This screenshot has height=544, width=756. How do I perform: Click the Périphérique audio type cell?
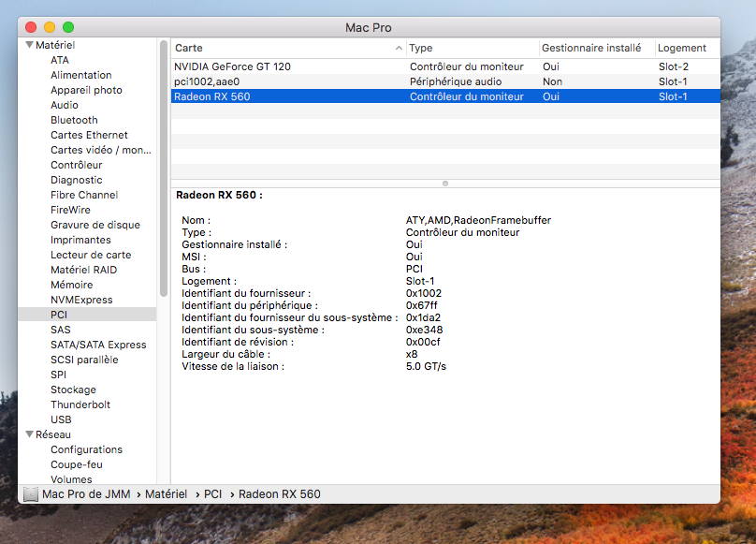coord(456,81)
